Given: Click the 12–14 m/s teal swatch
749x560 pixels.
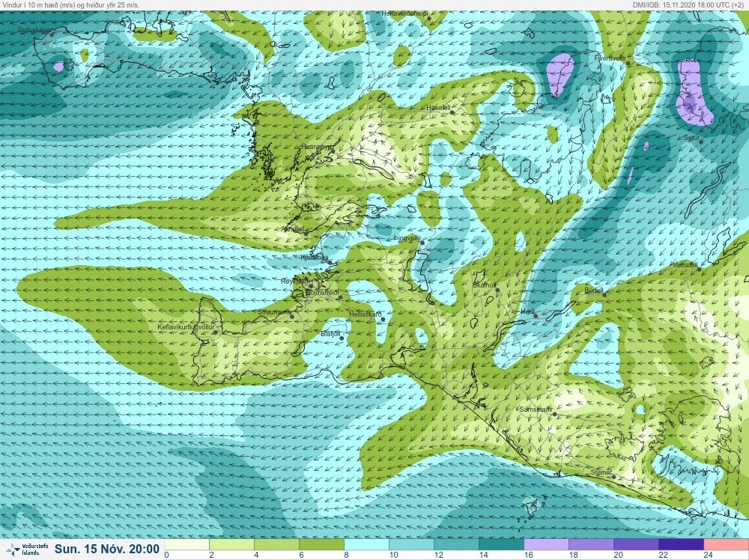Looking at the screenshot, I should (x=456, y=544).
